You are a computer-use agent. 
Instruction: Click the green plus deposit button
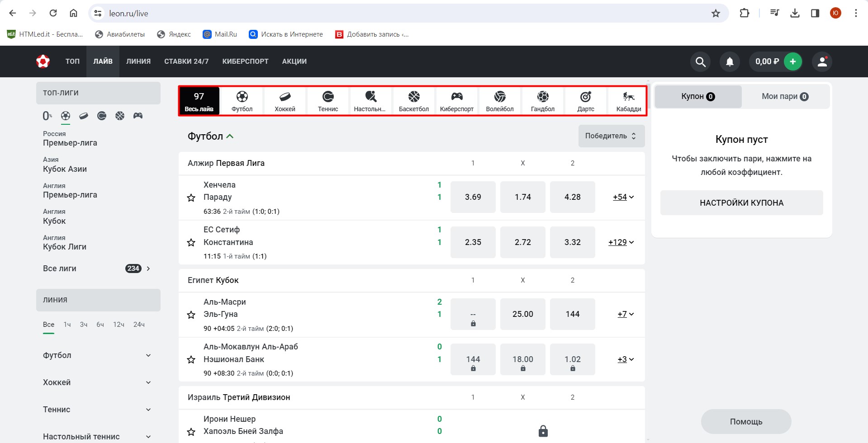[x=792, y=62]
